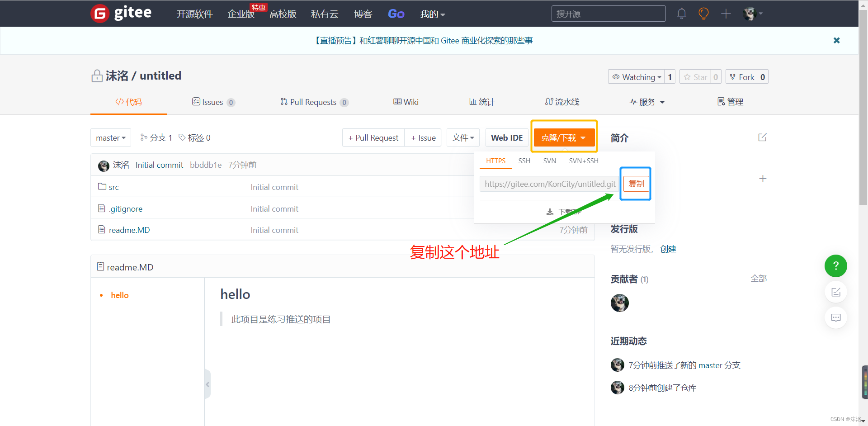
Task: Click the clone URL text field
Action: (x=549, y=184)
